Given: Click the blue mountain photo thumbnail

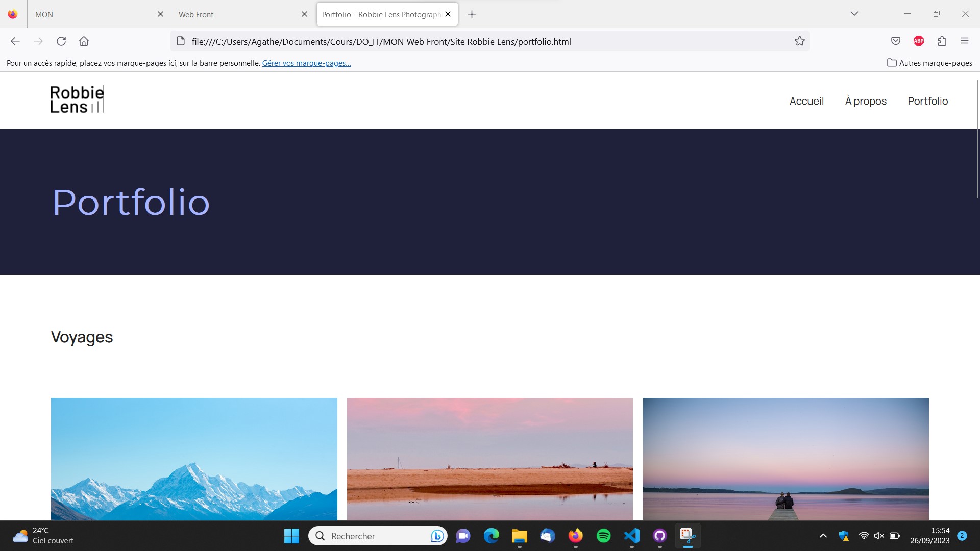Looking at the screenshot, I should (x=194, y=459).
